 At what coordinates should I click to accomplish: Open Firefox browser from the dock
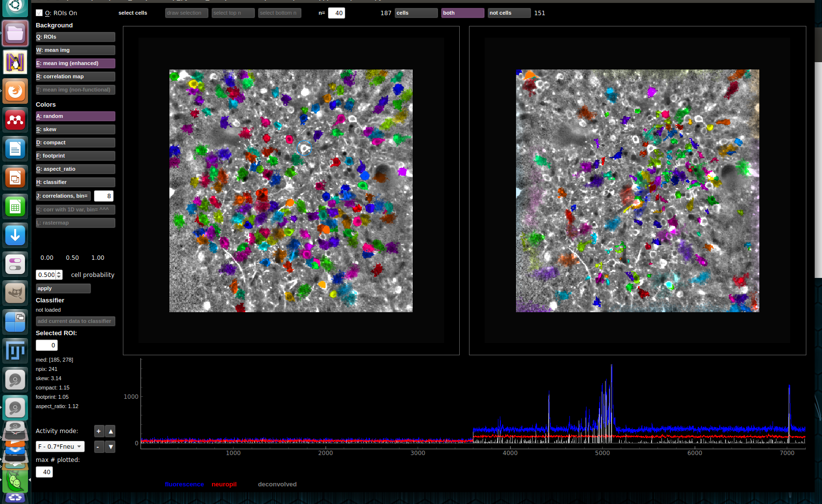click(15, 91)
